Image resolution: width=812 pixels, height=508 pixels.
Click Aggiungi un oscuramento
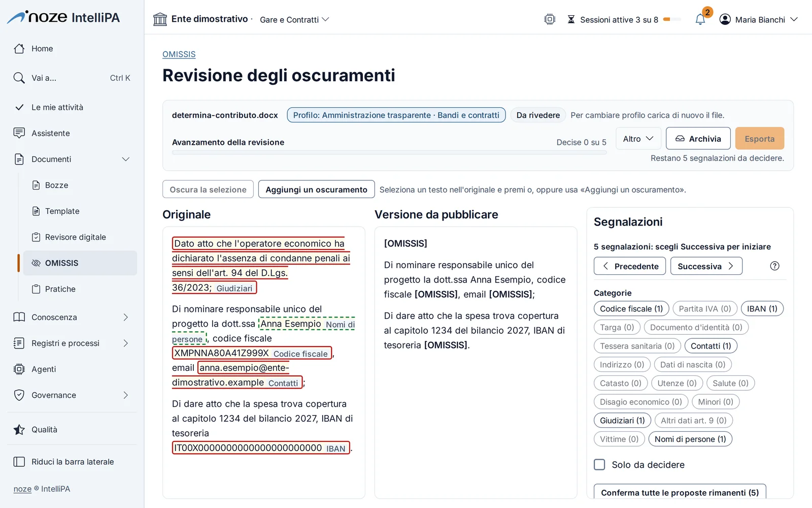(316, 189)
